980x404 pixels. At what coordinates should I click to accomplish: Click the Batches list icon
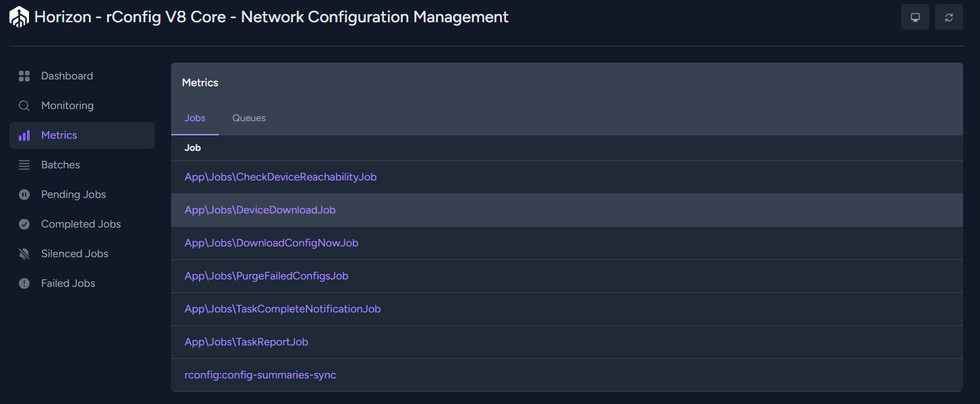tap(24, 165)
